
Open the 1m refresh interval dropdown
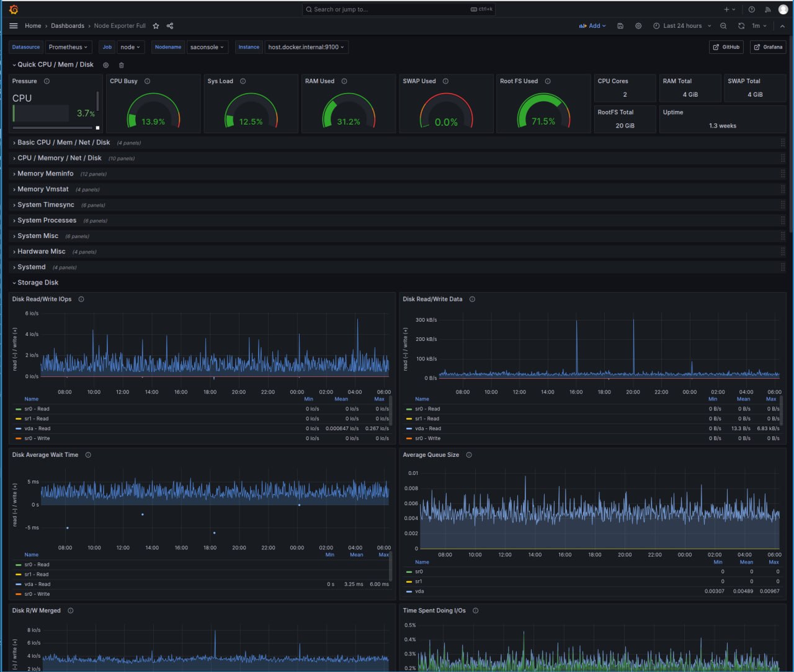click(759, 26)
